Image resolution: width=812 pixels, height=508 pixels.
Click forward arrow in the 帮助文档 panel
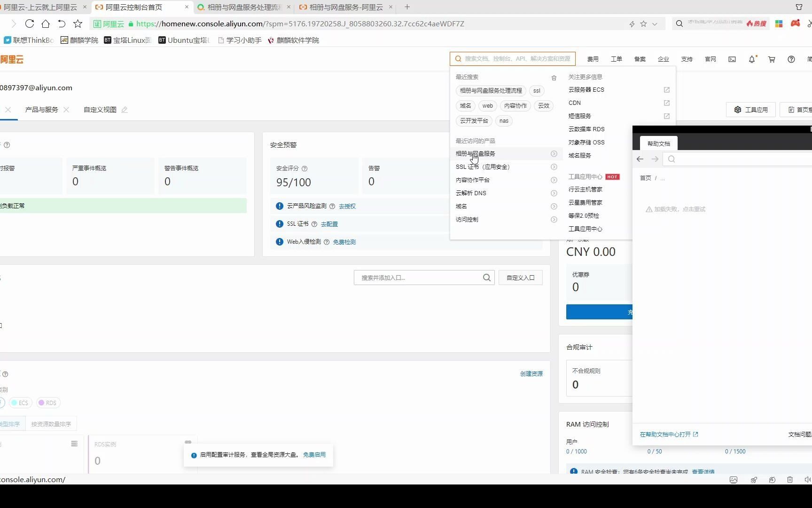pyautogui.click(x=655, y=159)
